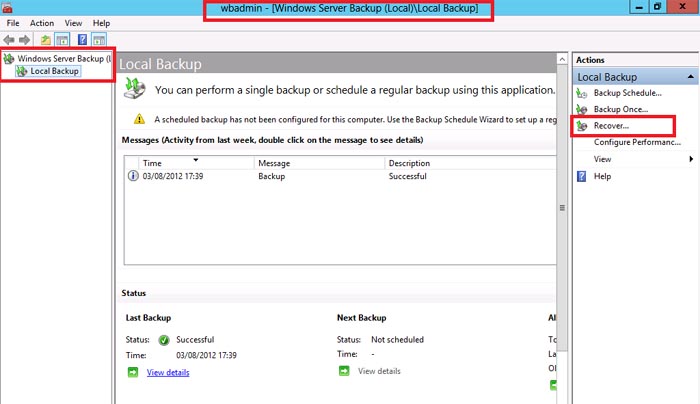Image resolution: width=700 pixels, height=404 pixels.
Task: Click the blue Help toolbar icon
Action: tap(82, 40)
